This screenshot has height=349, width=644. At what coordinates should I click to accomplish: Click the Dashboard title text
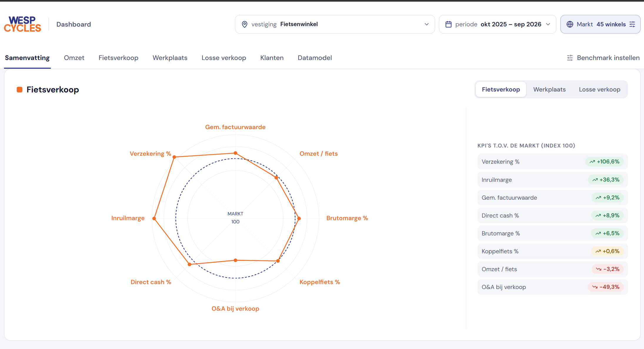click(x=74, y=24)
